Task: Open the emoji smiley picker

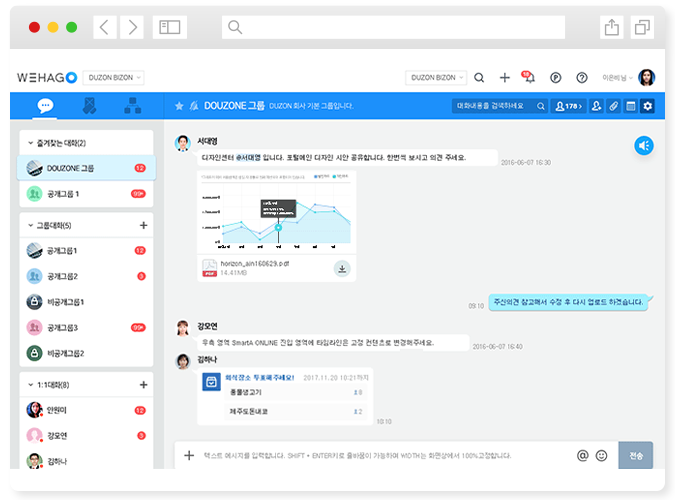Action: click(601, 455)
